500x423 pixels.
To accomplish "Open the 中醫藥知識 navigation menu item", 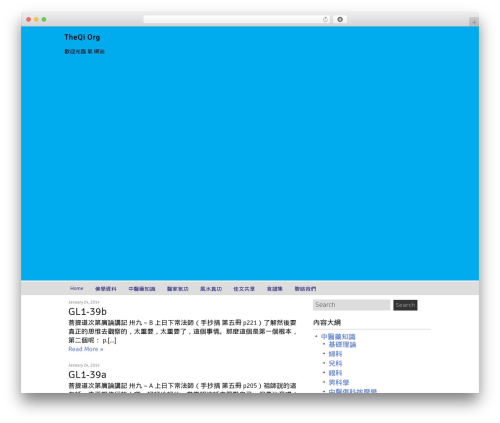I will click(142, 289).
